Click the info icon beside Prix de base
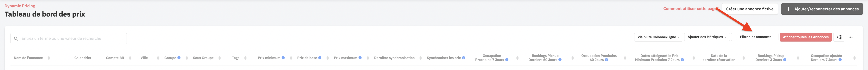Viewport: 868px width, 70px height. (320, 58)
